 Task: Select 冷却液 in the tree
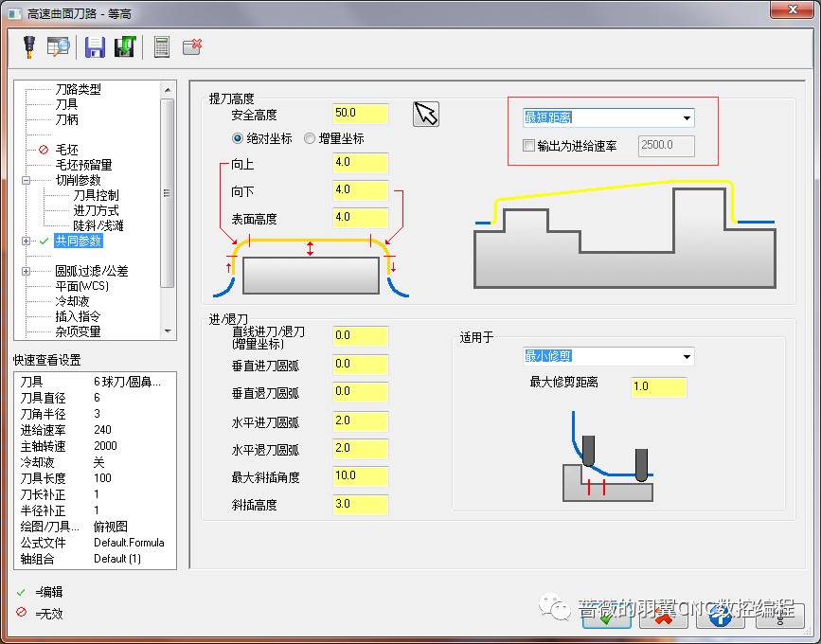(x=72, y=301)
